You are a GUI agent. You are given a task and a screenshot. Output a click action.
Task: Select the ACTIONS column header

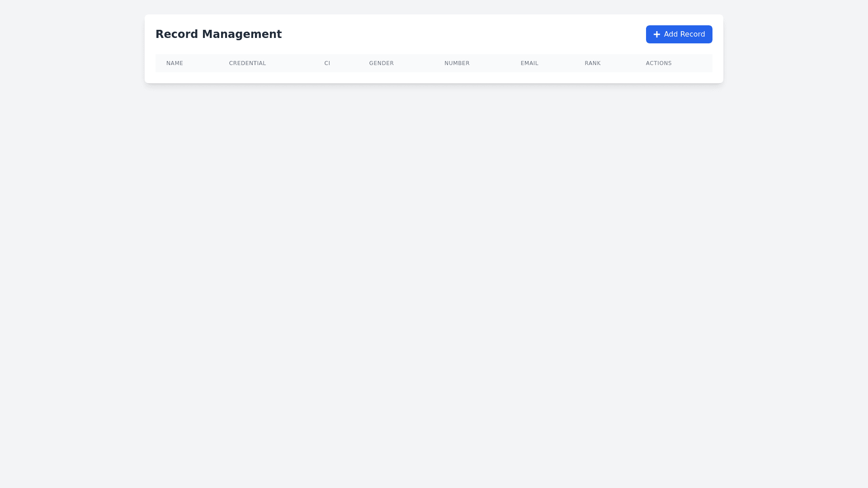pyautogui.click(x=658, y=63)
